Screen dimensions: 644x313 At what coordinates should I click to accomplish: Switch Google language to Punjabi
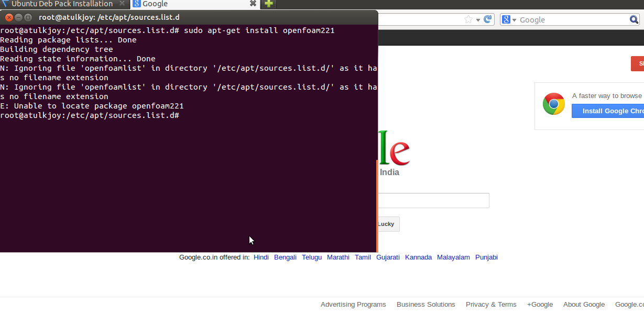pyautogui.click(x=486, y=257)
